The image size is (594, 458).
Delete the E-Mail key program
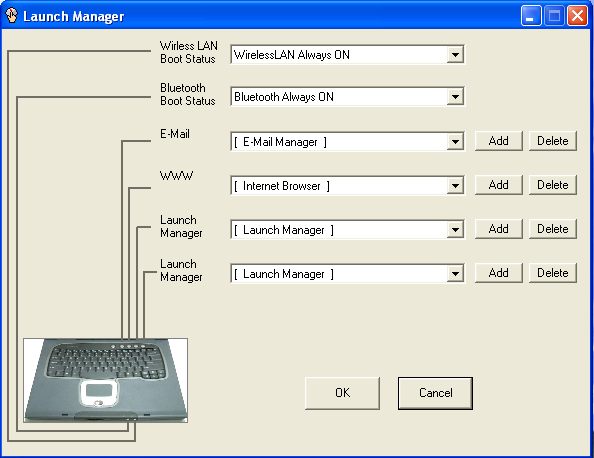[x=553, y=141]
